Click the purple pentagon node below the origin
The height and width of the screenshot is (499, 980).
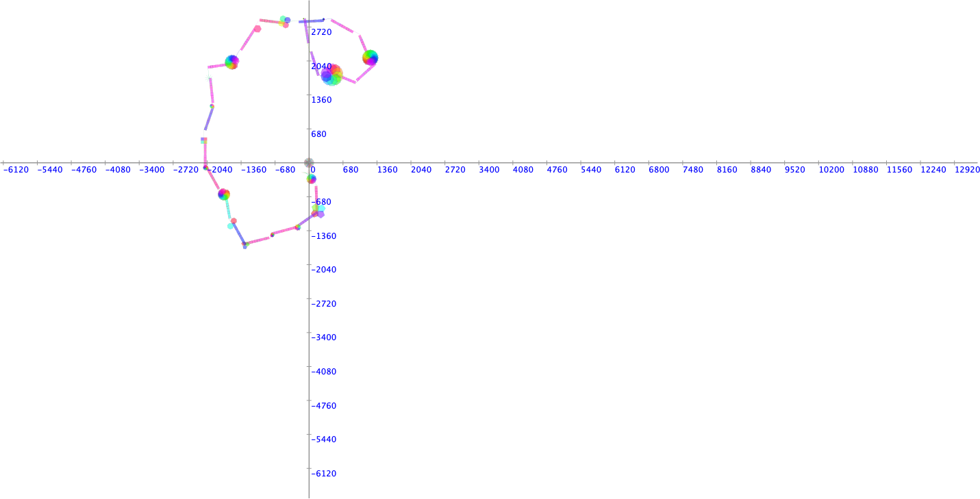(x=321, y=214)
